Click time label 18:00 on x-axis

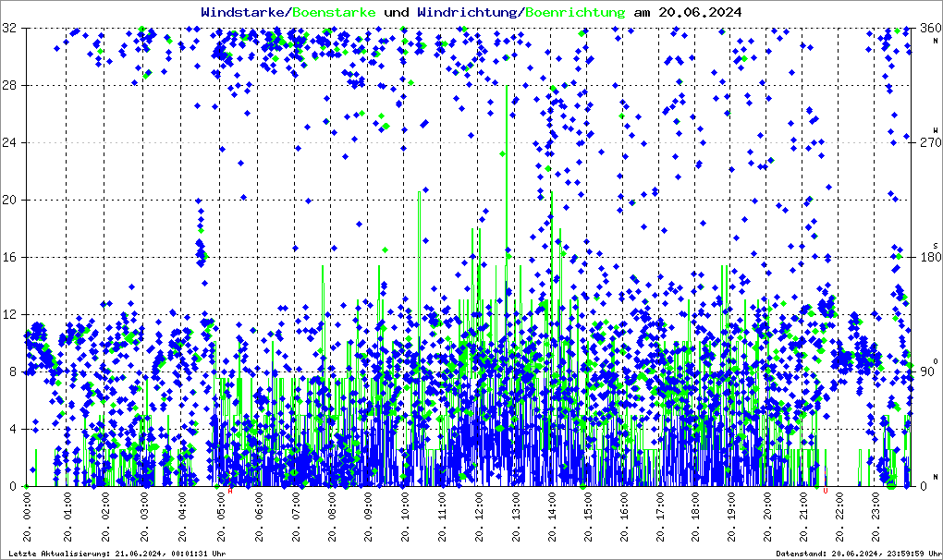pyautogui.click(x=696, y=506)
